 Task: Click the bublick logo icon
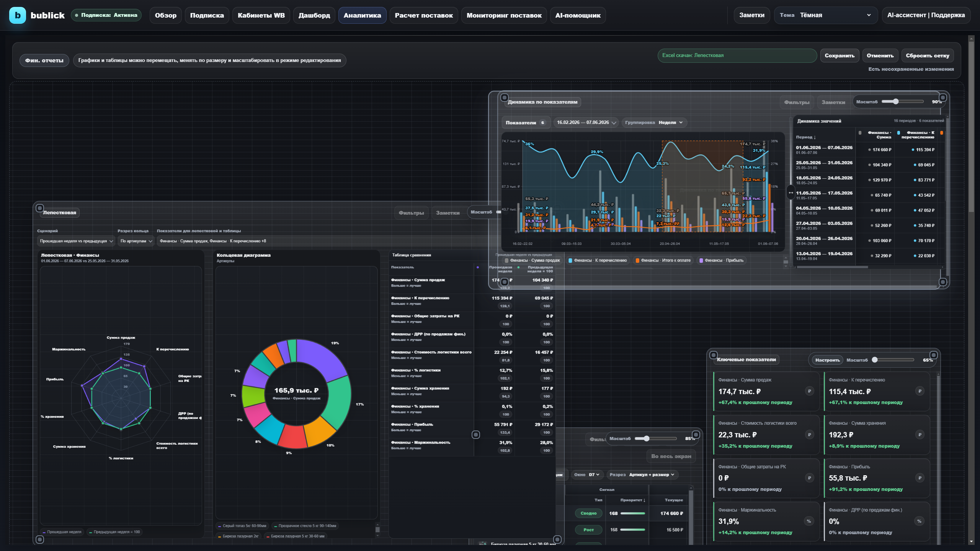(18, 15)
